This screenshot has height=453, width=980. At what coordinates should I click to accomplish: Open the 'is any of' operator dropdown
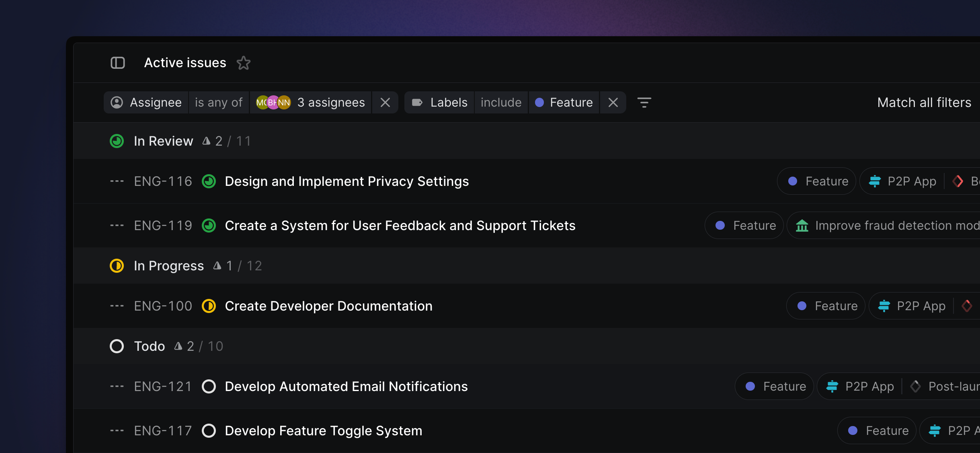click(219, 103)
